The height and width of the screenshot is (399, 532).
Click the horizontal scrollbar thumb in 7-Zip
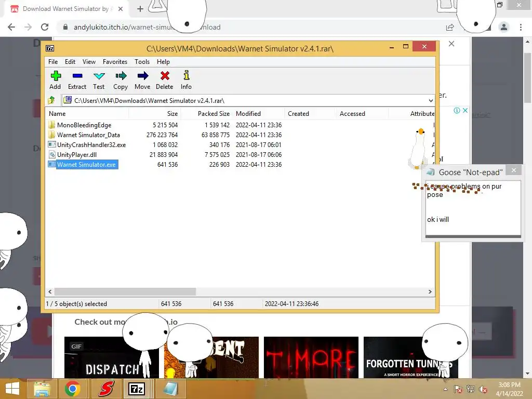125,292
